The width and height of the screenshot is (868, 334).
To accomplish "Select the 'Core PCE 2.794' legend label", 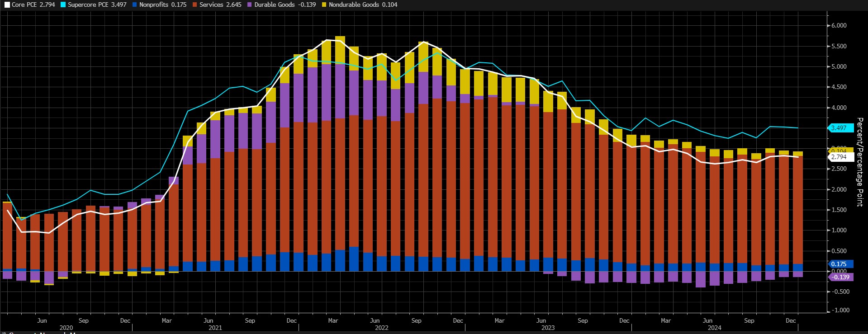I will [33, 5].
